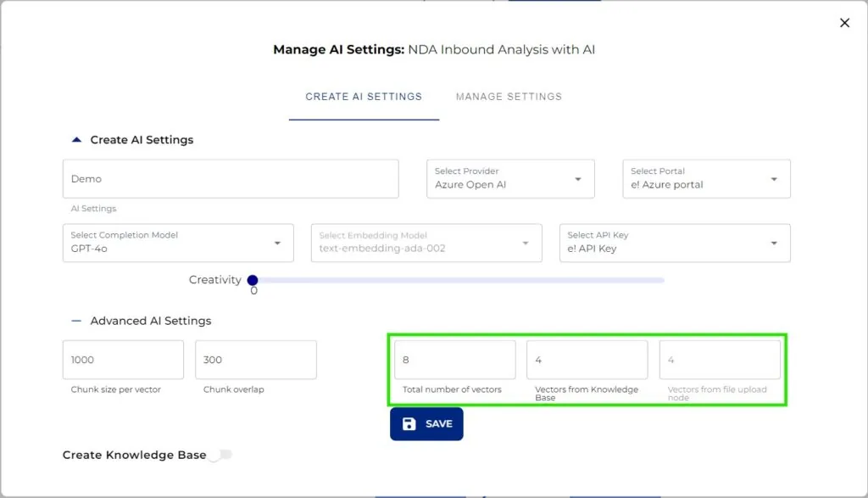Close the Manage AI Settings dialog
868x498 pixels.
click(844, 23)
